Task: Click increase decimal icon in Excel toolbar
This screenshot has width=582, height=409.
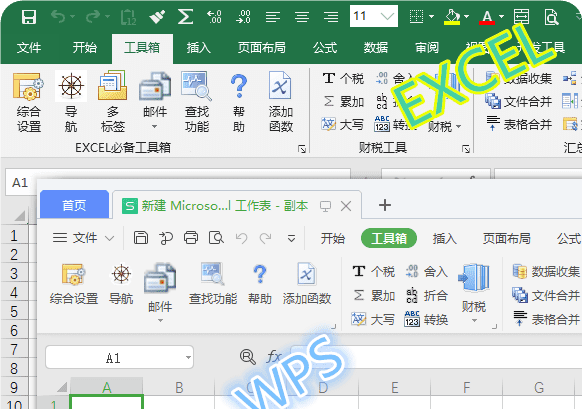Action: [x=215, y=17]
